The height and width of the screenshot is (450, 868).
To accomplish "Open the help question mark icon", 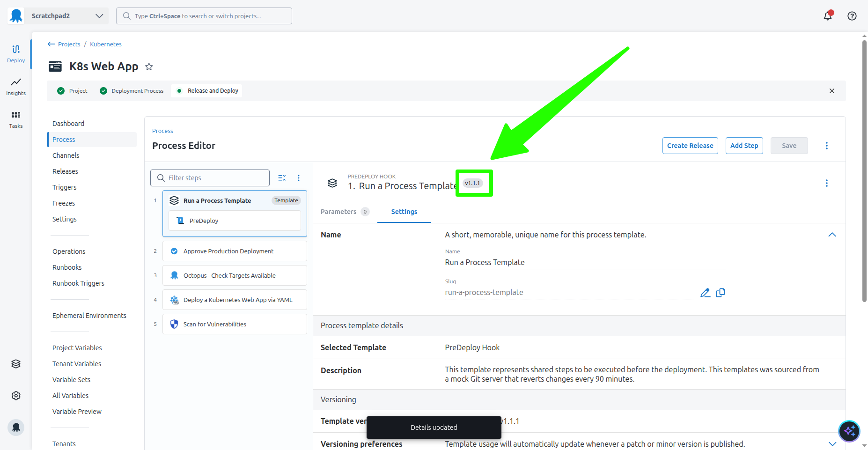I will click(852, 16).
